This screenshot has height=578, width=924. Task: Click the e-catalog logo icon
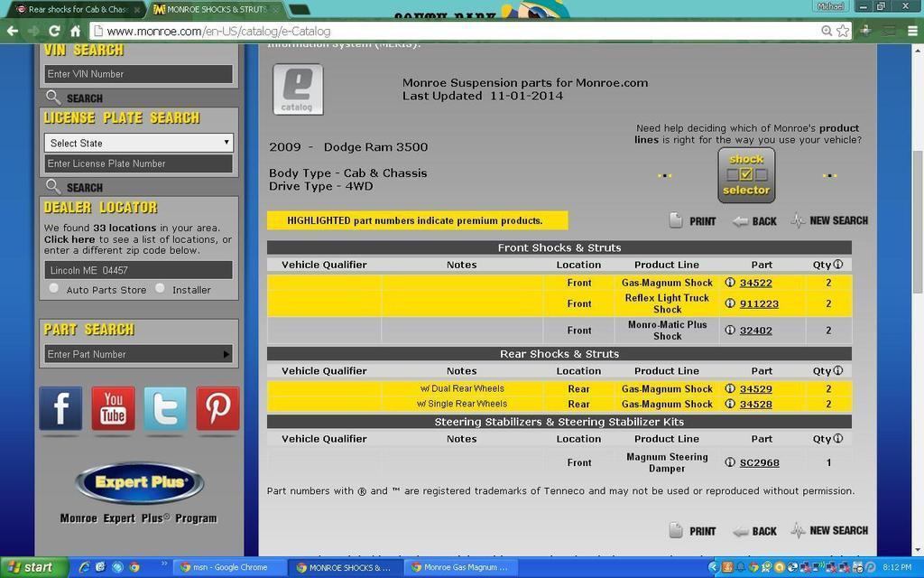[x=298, y=89]
